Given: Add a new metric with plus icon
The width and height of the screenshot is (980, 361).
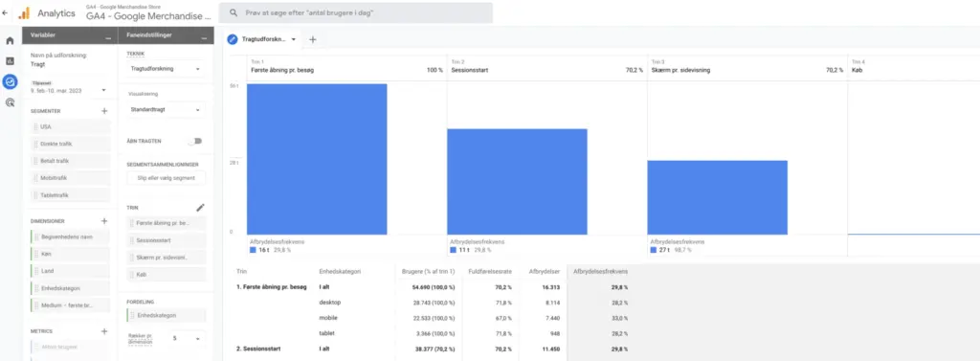Looking at the screenshot, I should tap(104, 331).
